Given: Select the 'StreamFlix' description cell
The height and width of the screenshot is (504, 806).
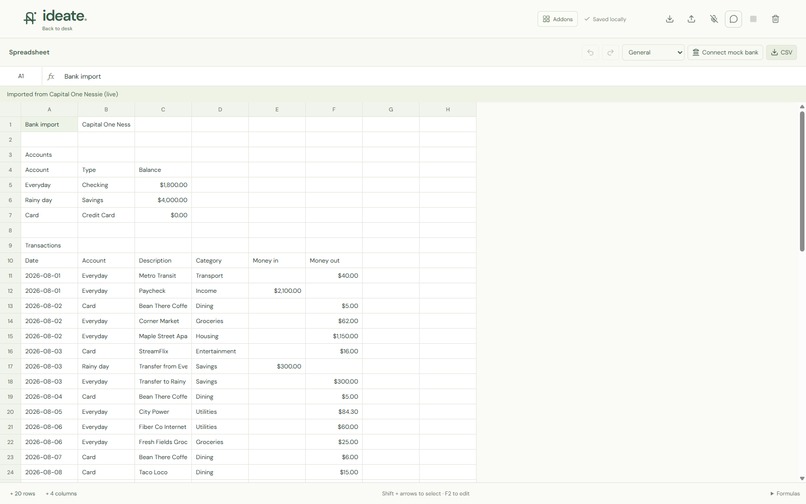Looking at the screenshot, I should point(163,352).
